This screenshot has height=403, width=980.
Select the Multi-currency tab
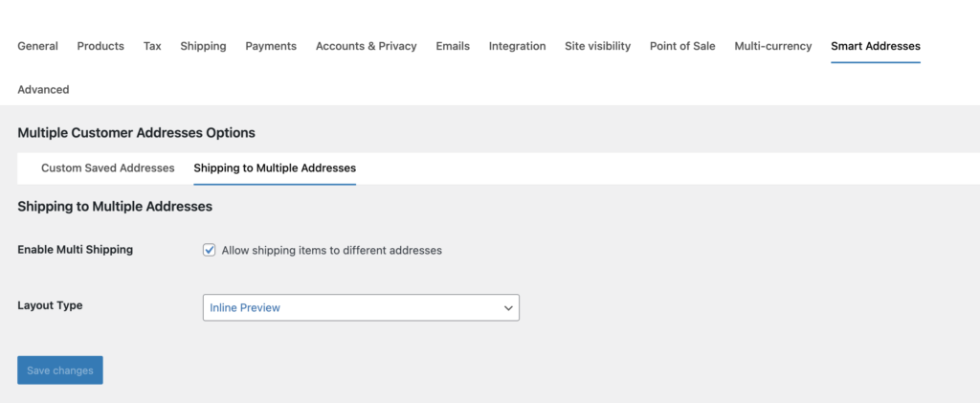click(772, 46)
